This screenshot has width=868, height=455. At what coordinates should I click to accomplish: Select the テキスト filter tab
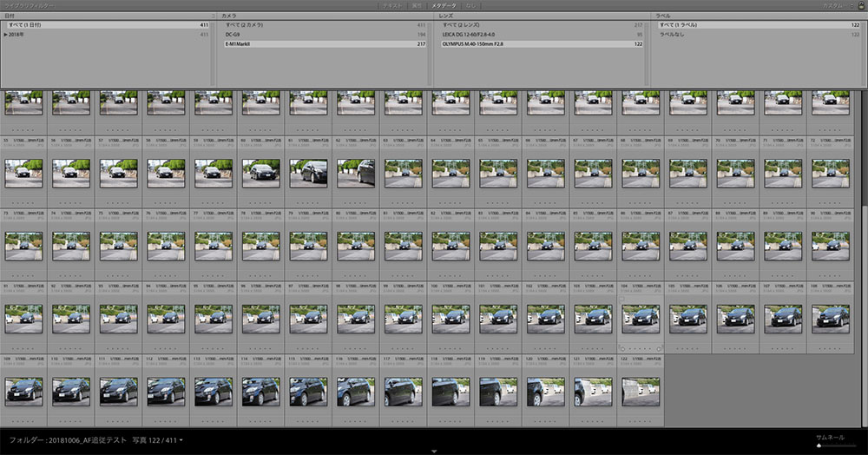pos(393,5)
